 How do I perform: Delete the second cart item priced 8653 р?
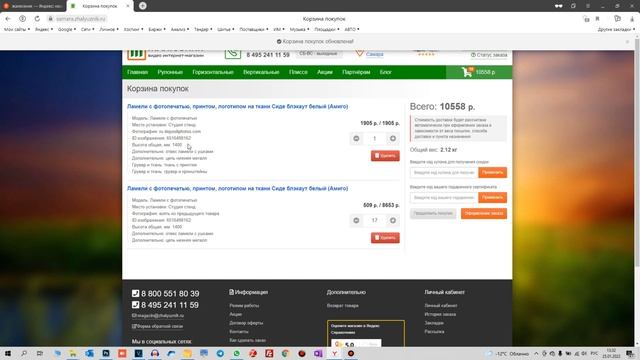click(x=385, y=238)
